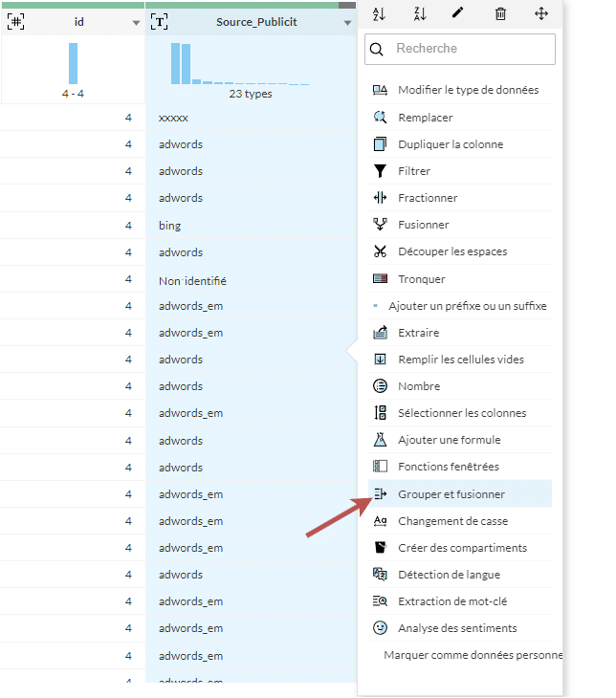This screenshot has height=698, width=616.
Task: Click the sort ascending A-Z icon
Action: 379,13
